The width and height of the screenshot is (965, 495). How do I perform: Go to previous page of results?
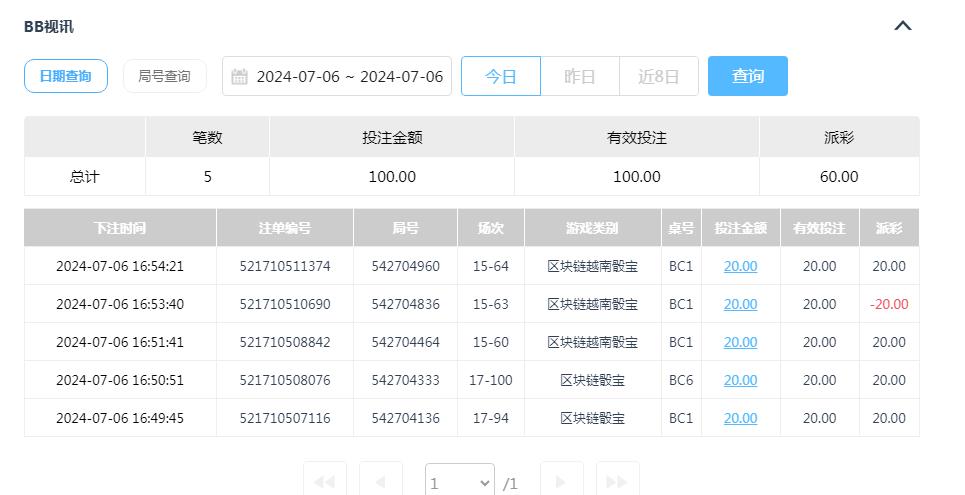pyautogui.click(x=380, y=482)
